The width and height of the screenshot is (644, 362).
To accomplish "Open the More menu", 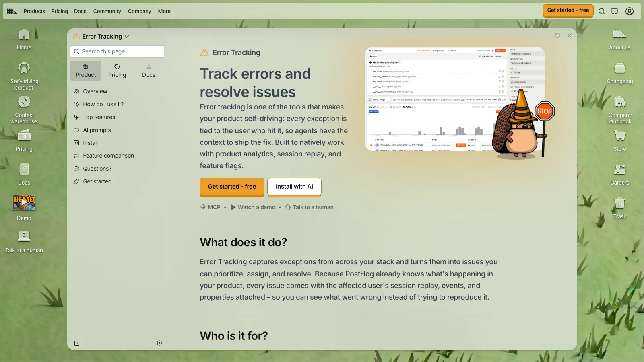I will (x=164, y=11).
